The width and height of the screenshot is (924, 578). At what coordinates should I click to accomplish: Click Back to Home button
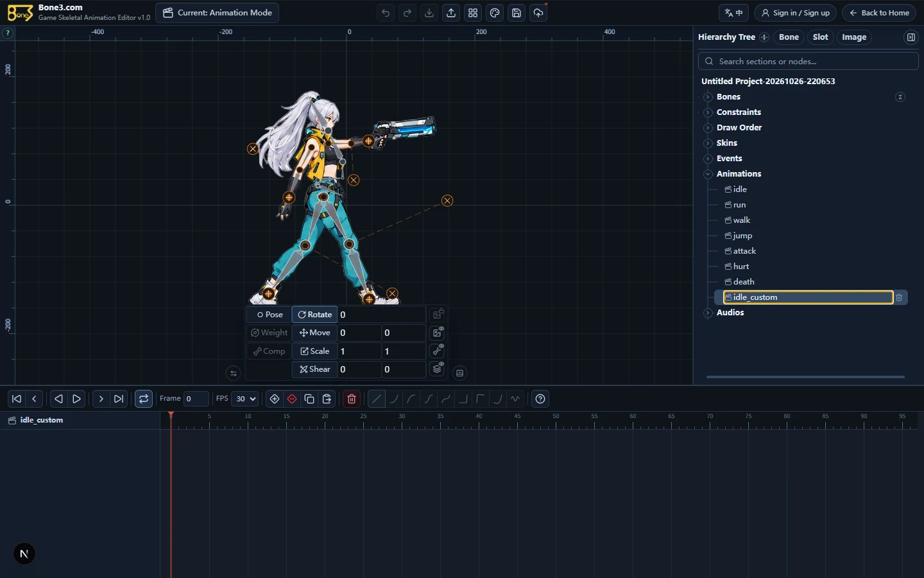[x=878, y=13]
